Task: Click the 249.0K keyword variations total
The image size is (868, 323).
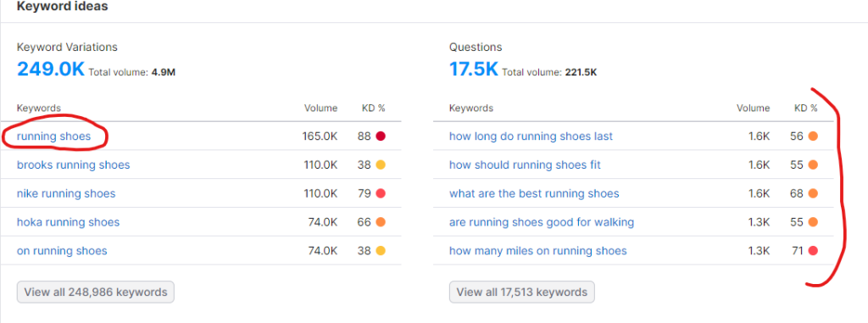Action: click(x=51, y=70)
